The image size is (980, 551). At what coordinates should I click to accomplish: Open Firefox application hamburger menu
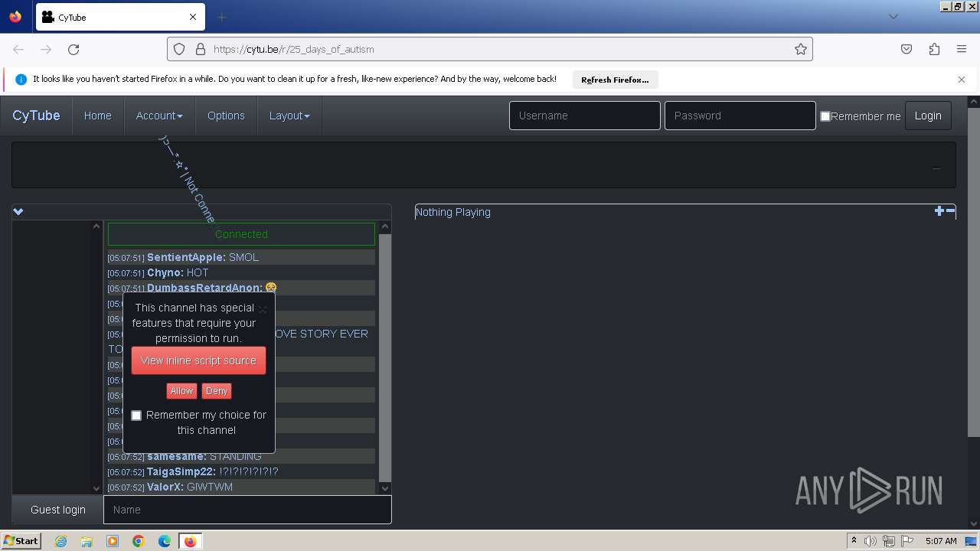point(962,49)
